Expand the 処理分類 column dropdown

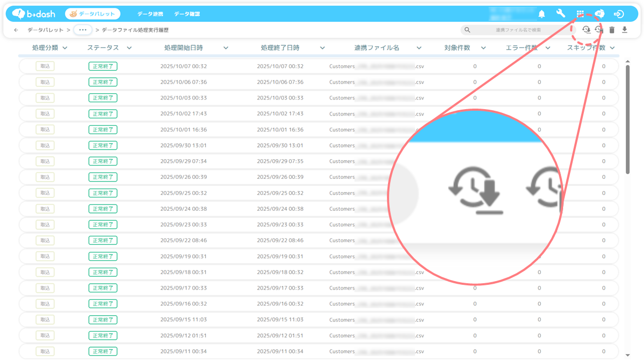point(65,48)
